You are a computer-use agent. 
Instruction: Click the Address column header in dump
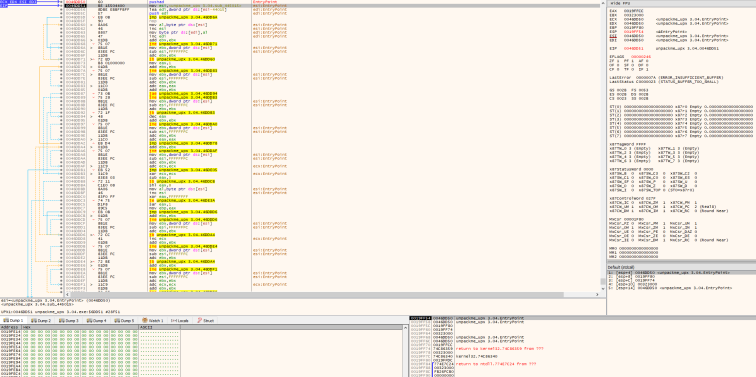(11, 327)
